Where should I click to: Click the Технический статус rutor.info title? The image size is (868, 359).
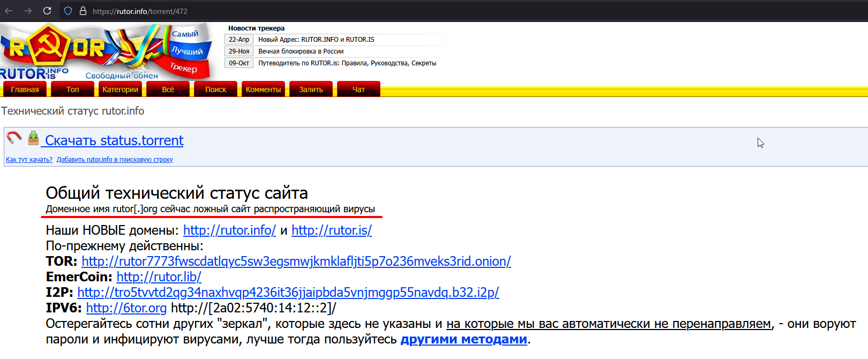click(72, 111)
